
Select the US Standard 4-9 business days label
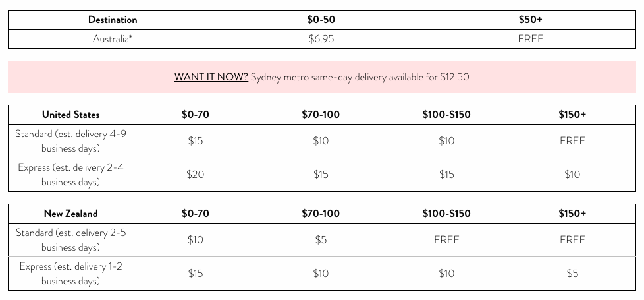click(70, 141)
